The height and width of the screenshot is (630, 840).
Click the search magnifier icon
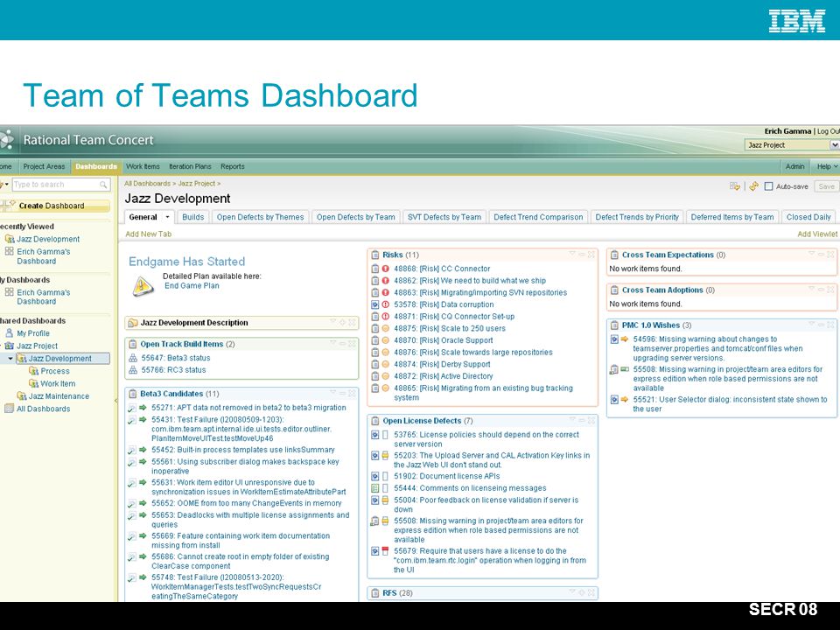[103, 185]
